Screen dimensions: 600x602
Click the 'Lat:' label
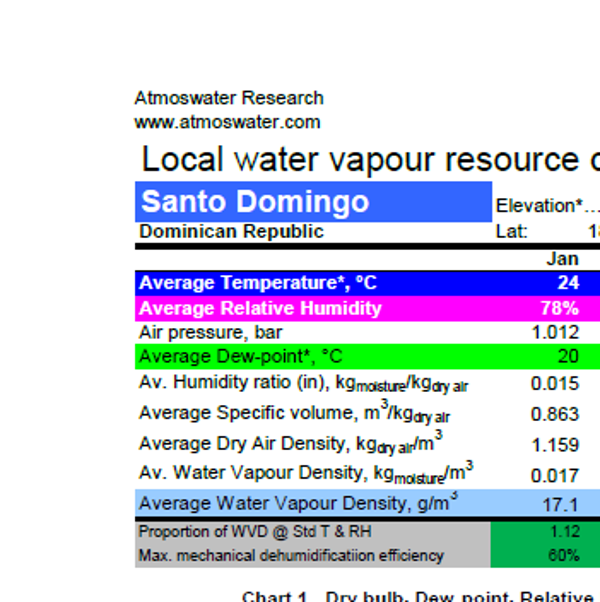coord(512,232)
